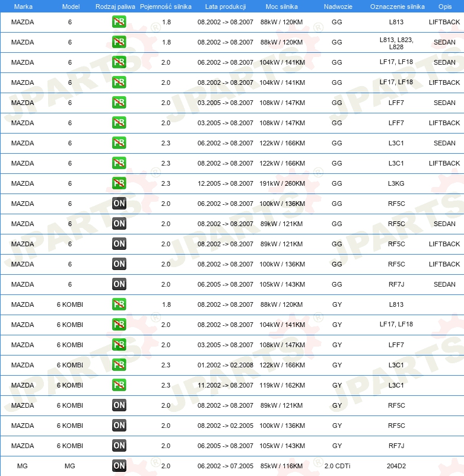Click the RF7J code in the 6 KOMBI row

396,446
